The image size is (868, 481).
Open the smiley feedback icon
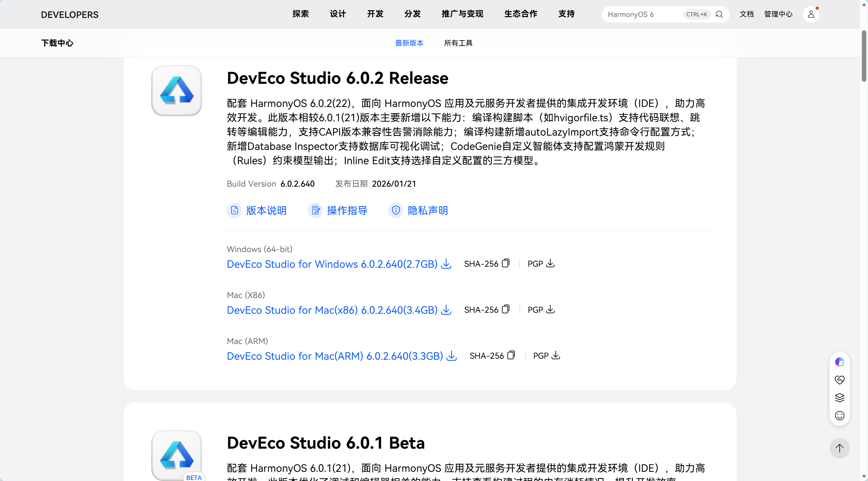point(839,416)
